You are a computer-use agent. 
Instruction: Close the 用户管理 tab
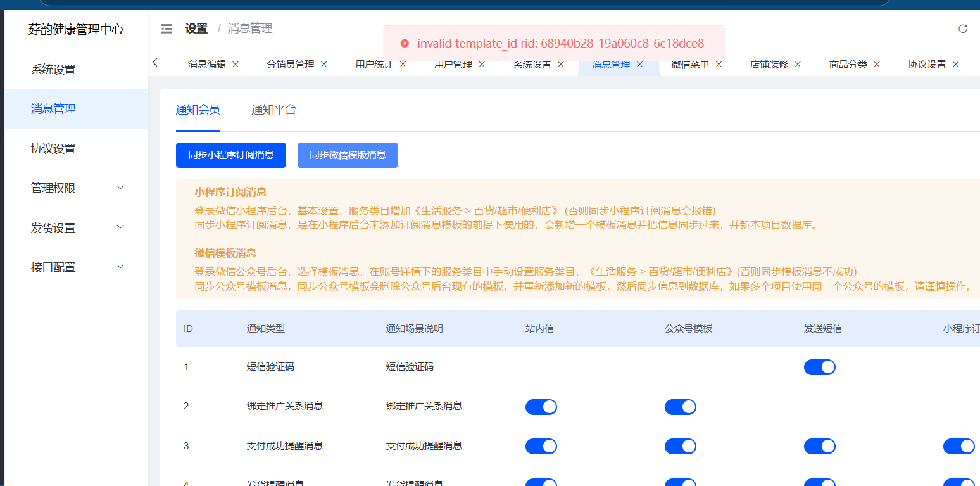click(482, 65)
